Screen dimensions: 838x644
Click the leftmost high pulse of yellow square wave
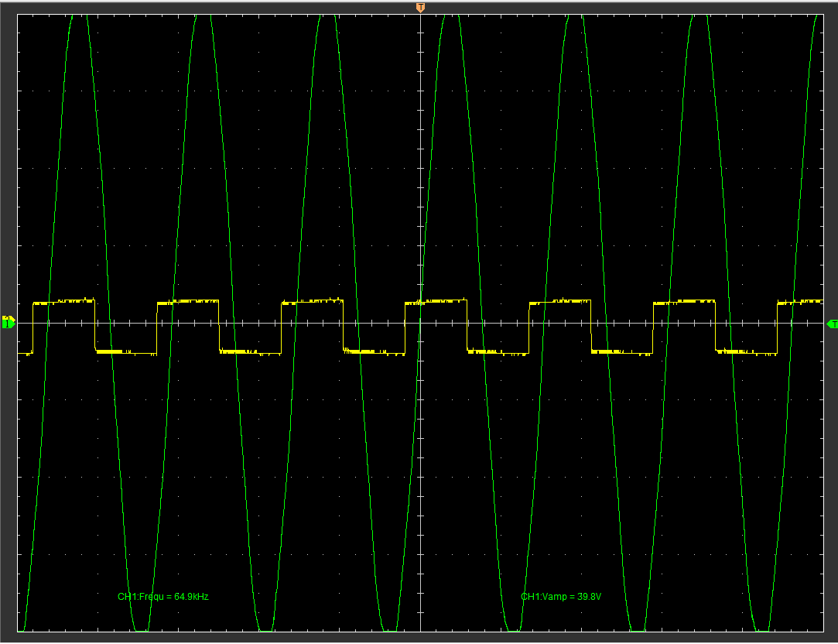click(x=63, y=302)
